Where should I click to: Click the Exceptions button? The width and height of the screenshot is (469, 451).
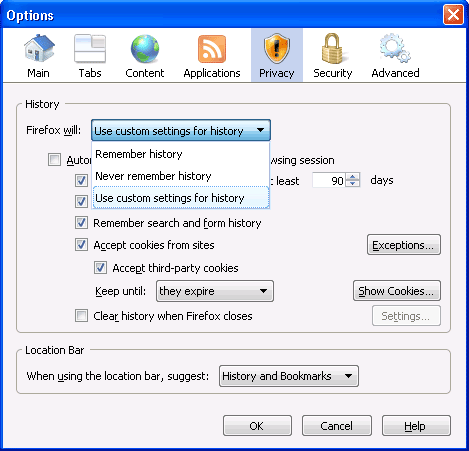point(404,245)
